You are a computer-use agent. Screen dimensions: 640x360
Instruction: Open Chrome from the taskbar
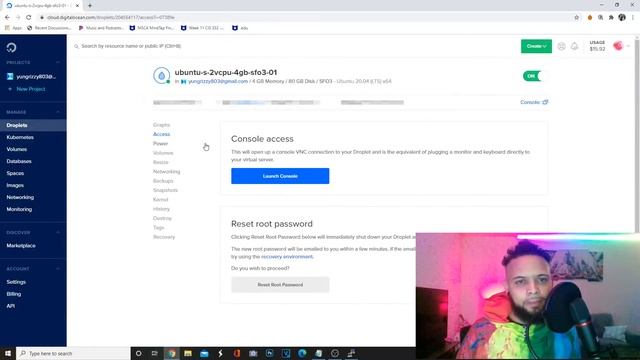pyautogui.click(x=171, y=353)
